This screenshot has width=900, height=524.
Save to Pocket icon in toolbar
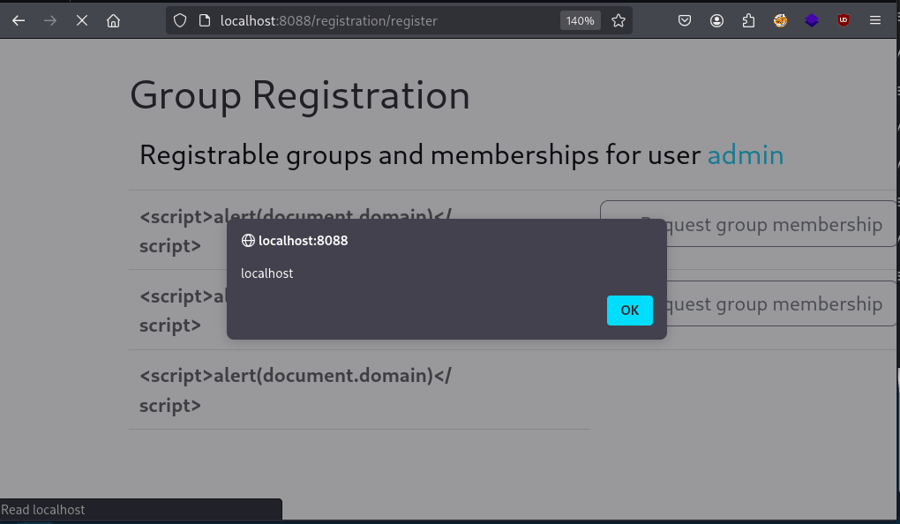pyautogui.click(x=685, y=20)
